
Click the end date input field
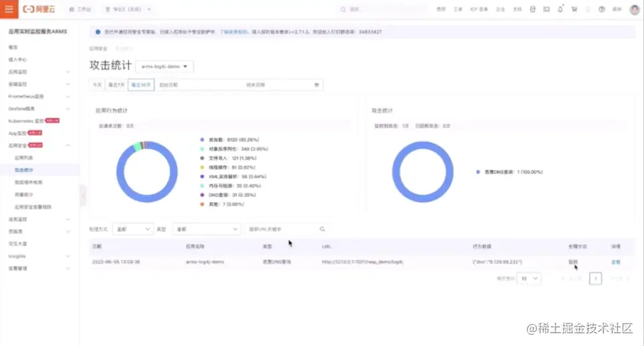pyautogui.click(x=277, y=85)
